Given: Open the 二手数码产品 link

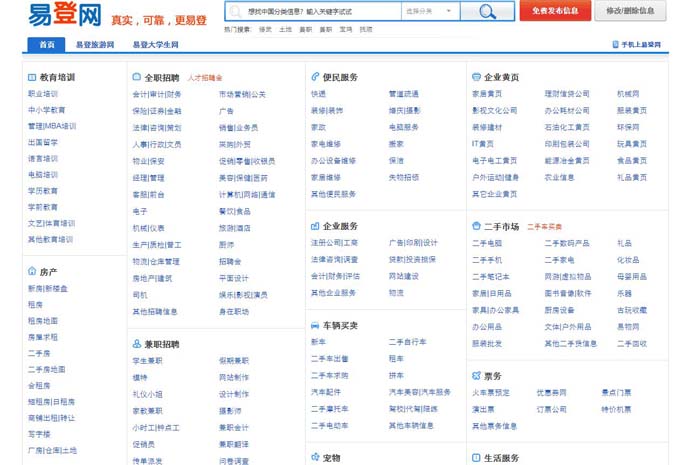Looking at the screenshot, I should click(x=567, y=243).
